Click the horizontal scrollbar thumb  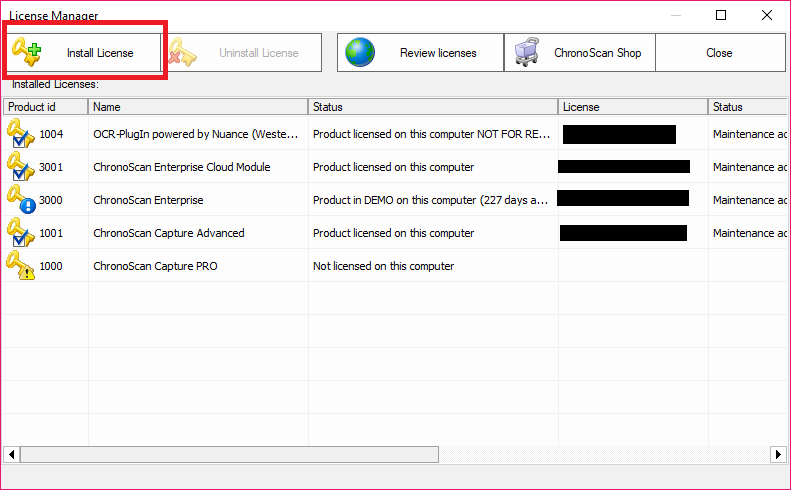[x=228, y=454]
